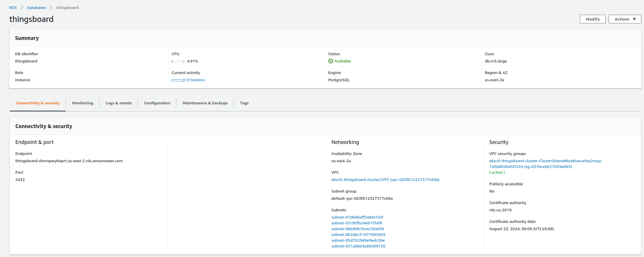Open the eksctl-thingsboard-cluster/VPC link
This screenshot has height=257, width=644.
(385, 180)
